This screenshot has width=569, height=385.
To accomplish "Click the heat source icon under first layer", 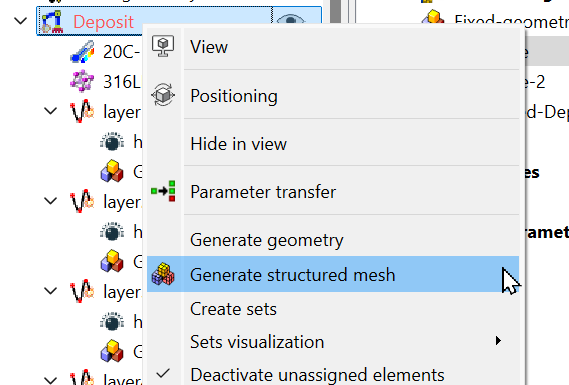I will tap(112, 142).
